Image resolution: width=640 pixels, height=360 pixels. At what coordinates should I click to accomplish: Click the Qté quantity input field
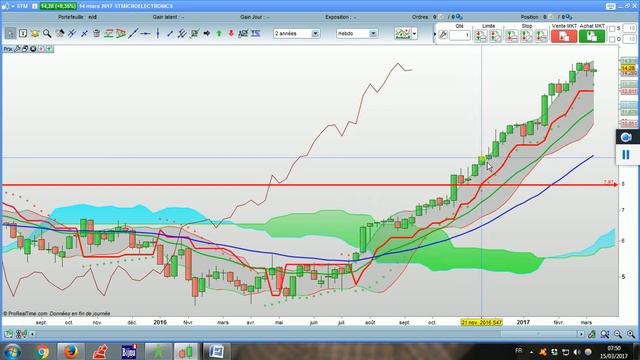pyautogui.click(x=460, y=36)
